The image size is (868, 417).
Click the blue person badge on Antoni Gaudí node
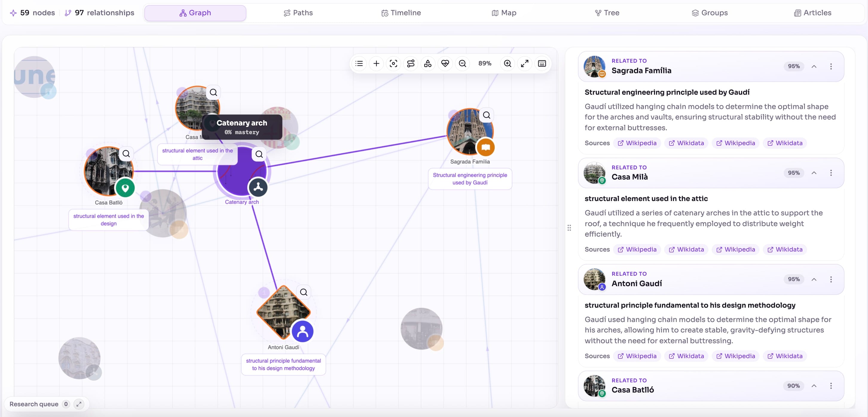pyautogui.click(x=302, y=332)
